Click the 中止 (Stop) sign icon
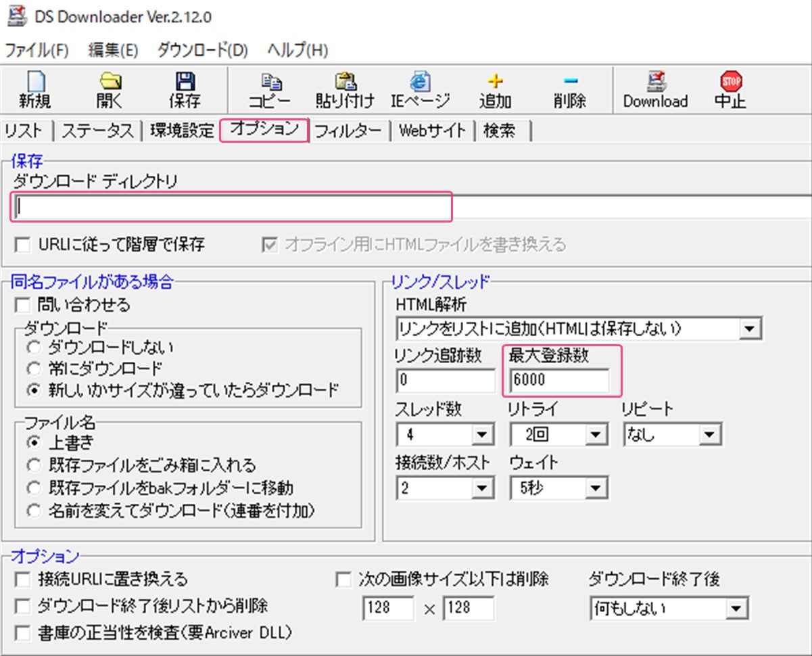812x656 pixels. click(x=731, y=81)
